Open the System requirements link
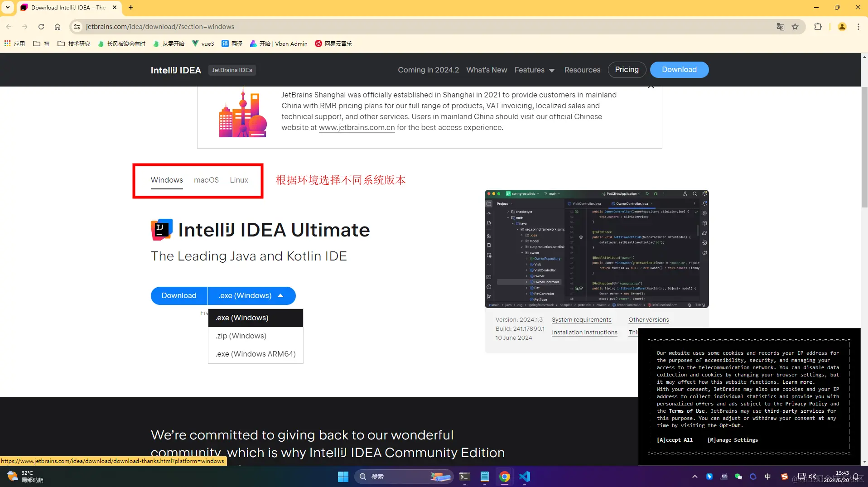 pos(581,320)
